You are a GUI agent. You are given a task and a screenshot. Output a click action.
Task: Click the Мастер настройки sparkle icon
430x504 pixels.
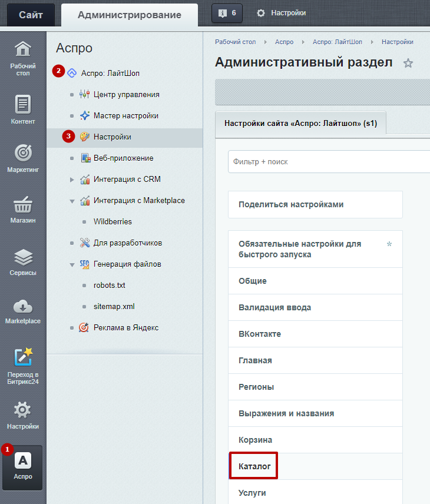(85, 115)
